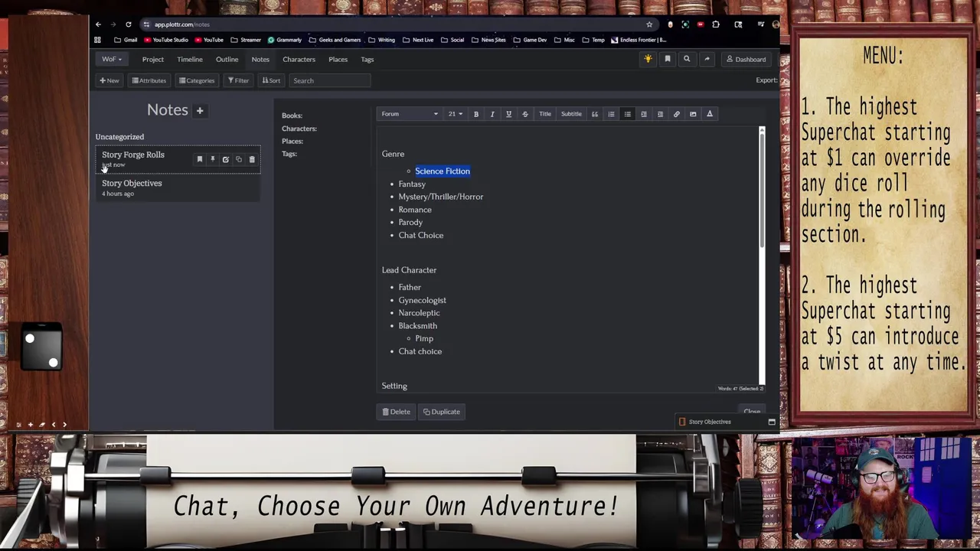Image resolution: width=980 pixels, height=551 pixels.
Task: Open the font size dropdown showing 21
Action: [x=455, y=114]
